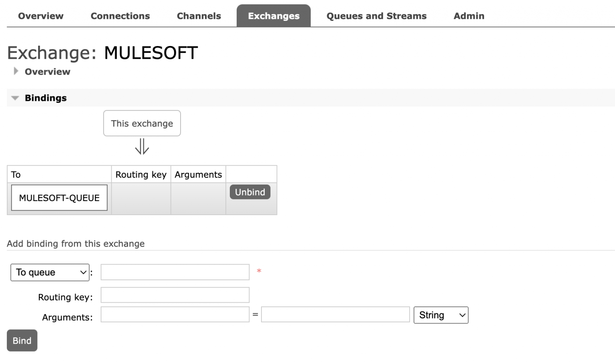Switch to the Channels tab
The image size is (615, 364).
pyautogui.click(x=199, y=16)
